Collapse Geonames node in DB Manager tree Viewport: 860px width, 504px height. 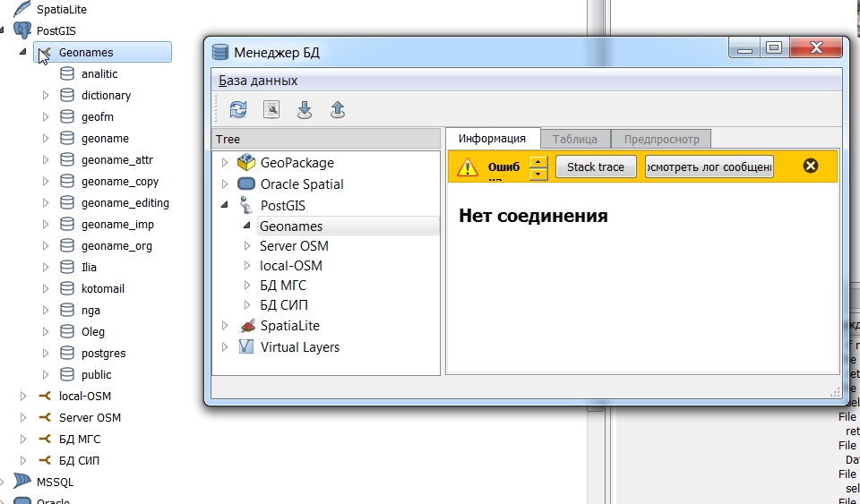(247, 226)
